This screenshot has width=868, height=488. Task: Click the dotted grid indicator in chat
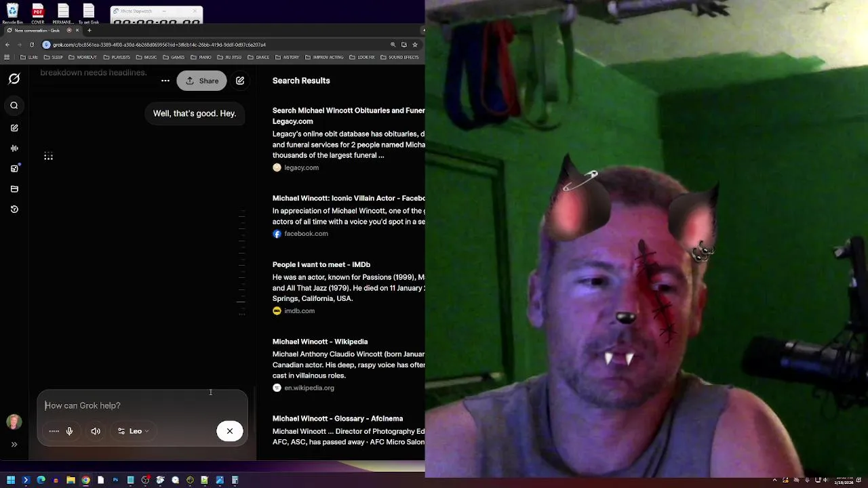(48, 157)
